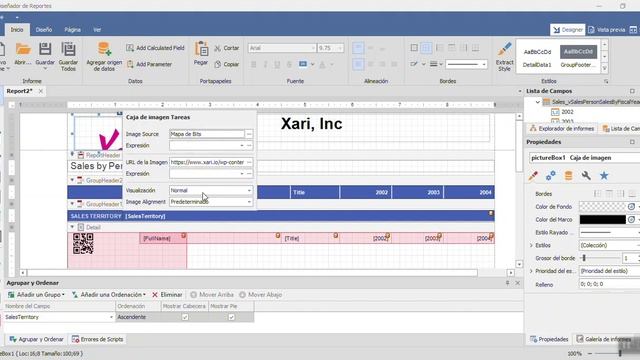This screenshot has height=360, width=640.
Task: Switch to the Agrupar y Ordenar bottom tab
Action: [x=36, y=339]
